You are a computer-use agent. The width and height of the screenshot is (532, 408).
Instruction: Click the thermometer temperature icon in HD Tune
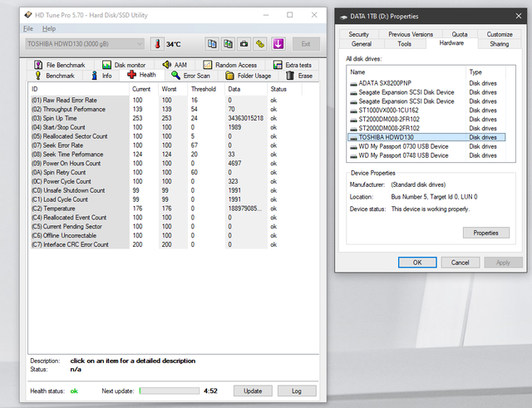[157, 44]
